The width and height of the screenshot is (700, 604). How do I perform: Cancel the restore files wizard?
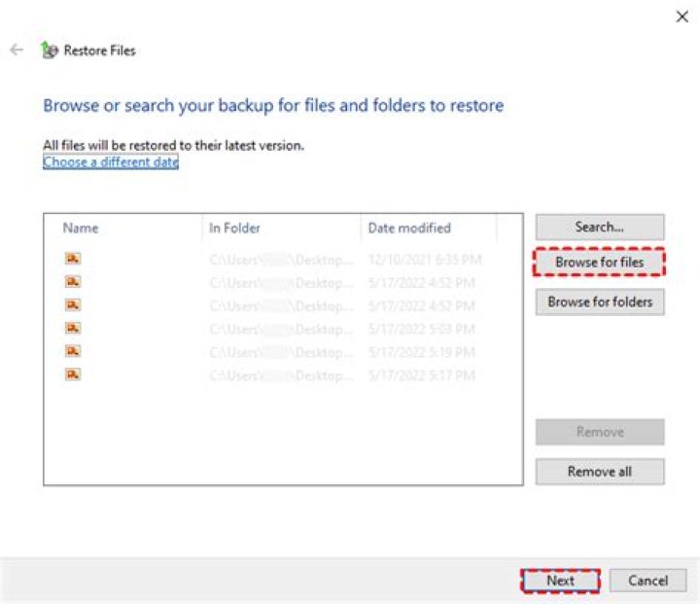point(647,581)
